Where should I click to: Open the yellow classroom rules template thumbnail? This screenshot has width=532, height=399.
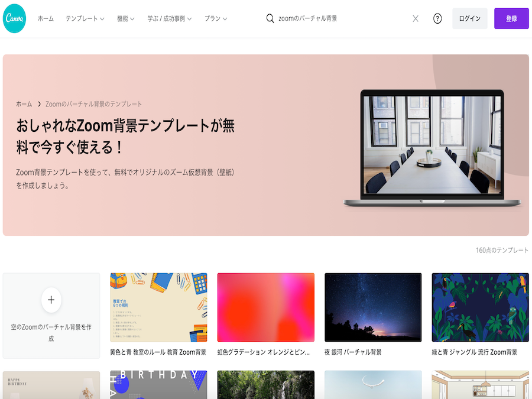tap(158, 307)
